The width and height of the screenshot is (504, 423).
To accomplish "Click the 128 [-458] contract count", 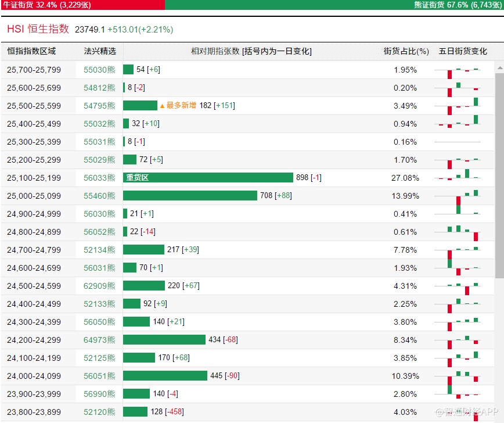I will (167, 412).
